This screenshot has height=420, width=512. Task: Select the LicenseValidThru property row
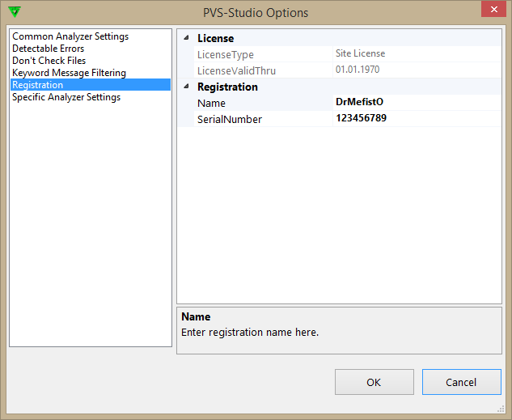[237, 70]
